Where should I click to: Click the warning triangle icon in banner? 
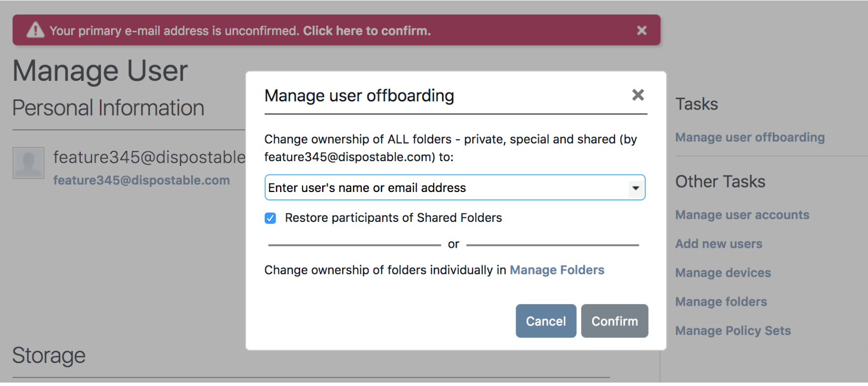pyautogui.click(x=35, y=30)
